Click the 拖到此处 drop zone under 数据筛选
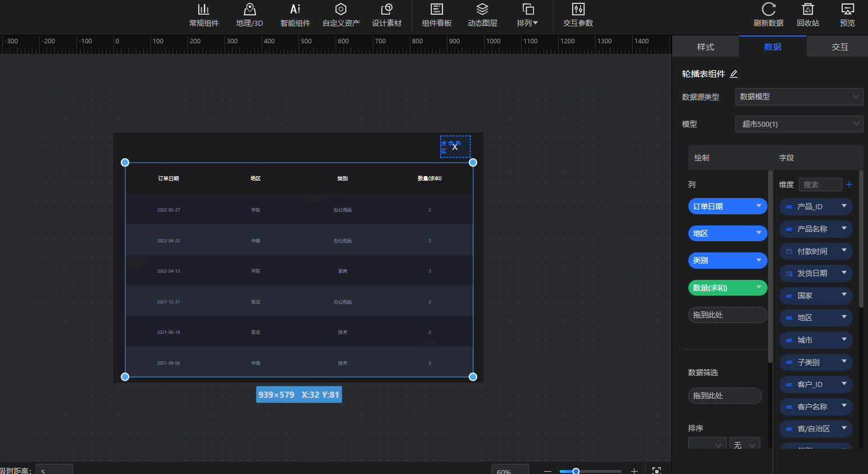 tap(725, 395)
